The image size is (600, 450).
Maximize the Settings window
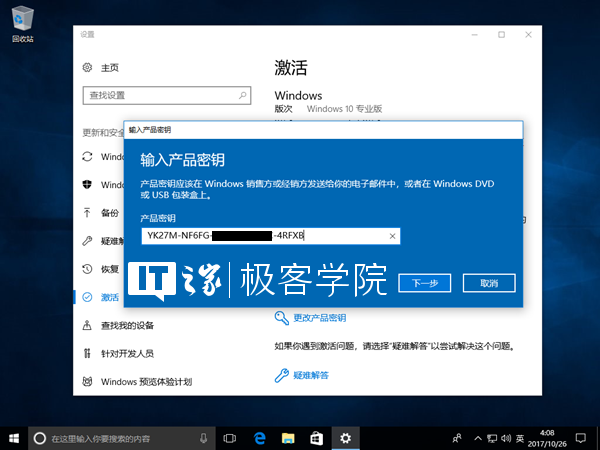click(x=501, y=35)
